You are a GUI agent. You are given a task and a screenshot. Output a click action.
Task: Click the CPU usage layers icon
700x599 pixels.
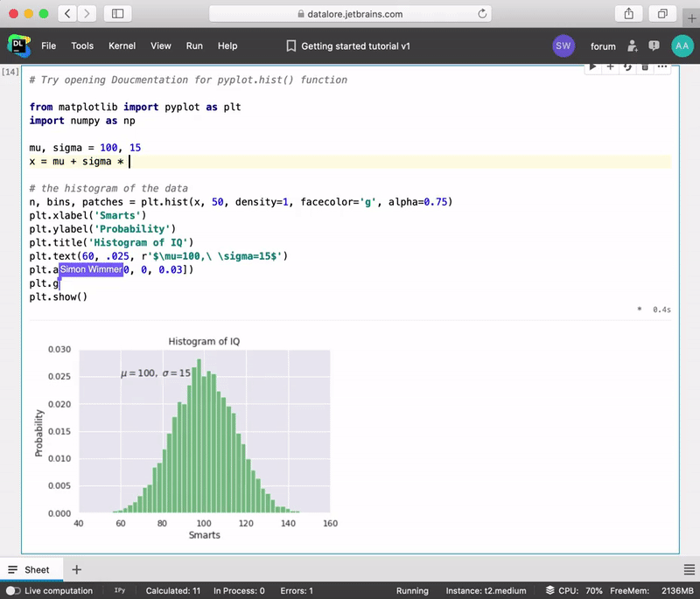pos(550,590)
